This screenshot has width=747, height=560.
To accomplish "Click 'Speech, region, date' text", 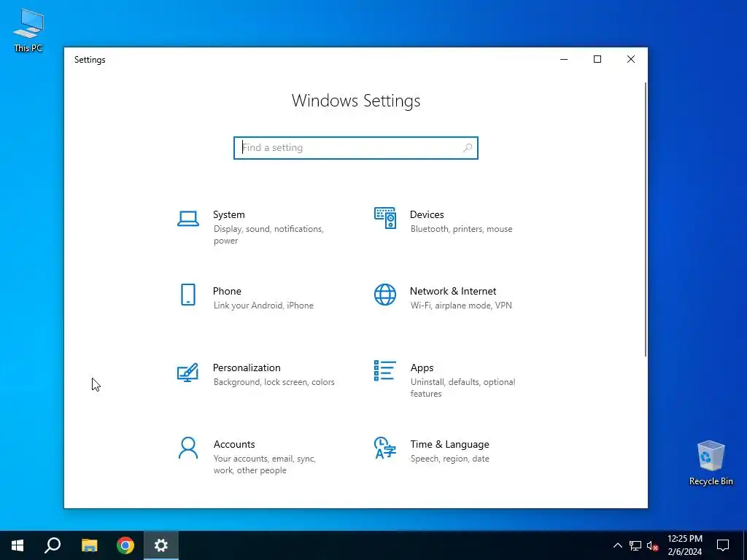I will (x=449, y=459).
